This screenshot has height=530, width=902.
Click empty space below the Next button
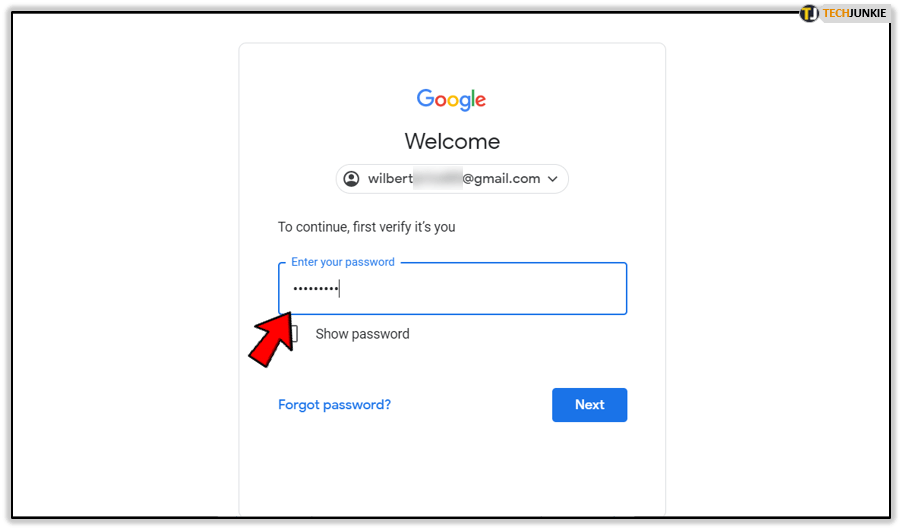click(590, 466)
